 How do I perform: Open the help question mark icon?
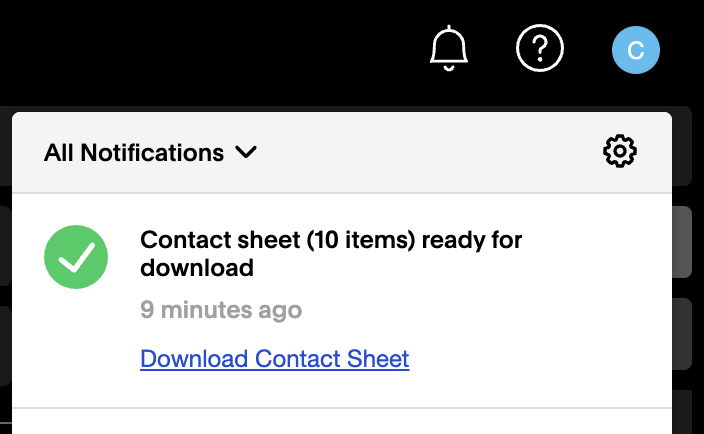540,48
